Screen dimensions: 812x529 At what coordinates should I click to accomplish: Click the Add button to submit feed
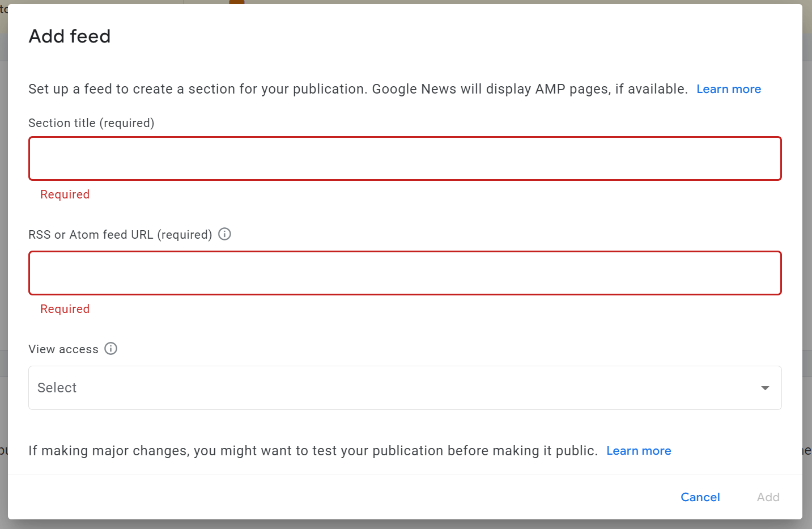point(768,497)
